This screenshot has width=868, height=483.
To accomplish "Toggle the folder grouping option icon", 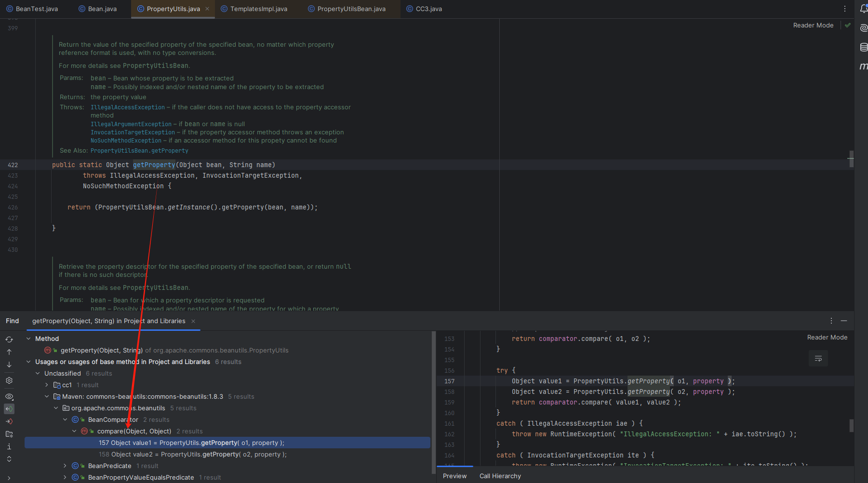I will (x=9, y=434).
